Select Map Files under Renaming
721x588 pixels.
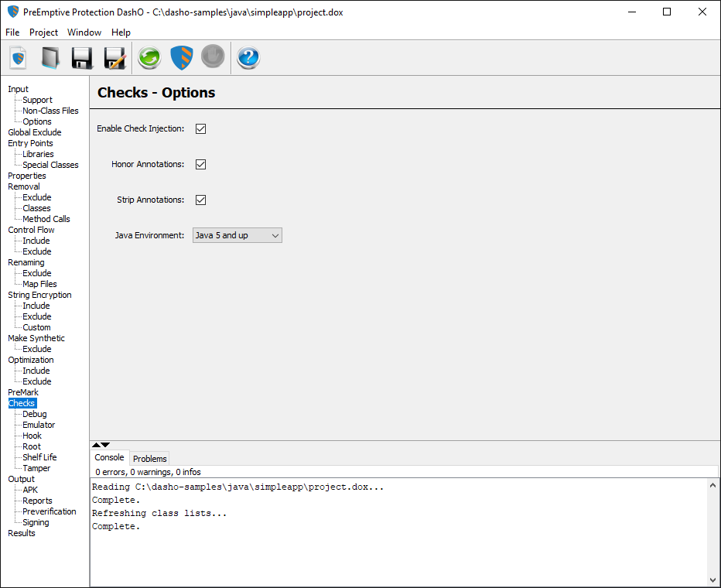click(x=40, y=284)
